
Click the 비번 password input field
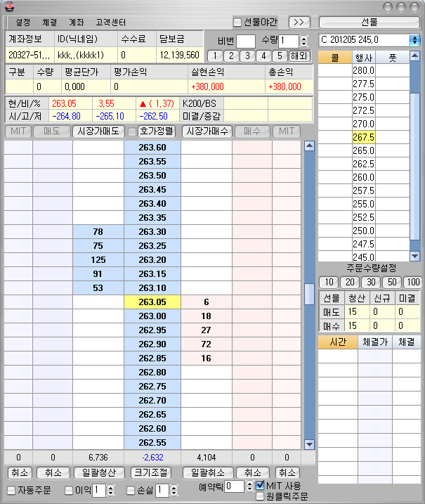246,41
